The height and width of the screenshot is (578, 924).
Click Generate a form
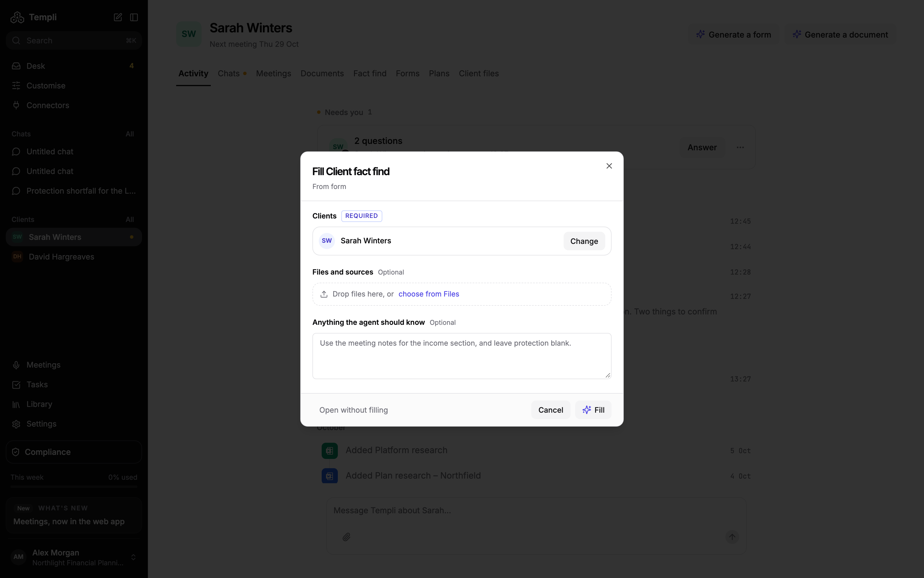pos(733,34)
